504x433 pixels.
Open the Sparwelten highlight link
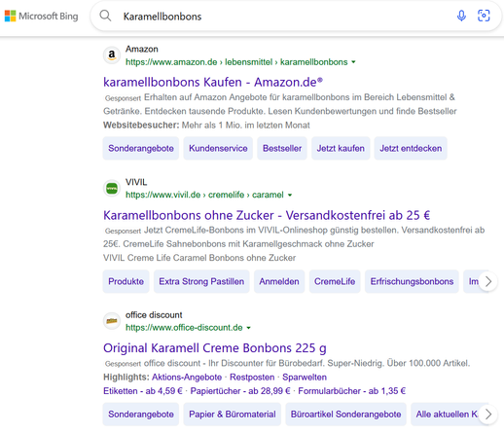(x=305, y=378)
